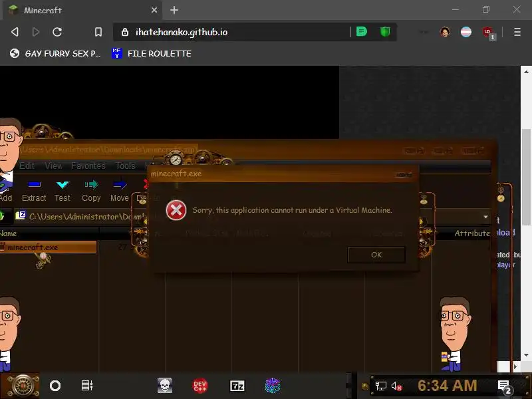Open the colorful sphere taskbar app

point(273,386)
